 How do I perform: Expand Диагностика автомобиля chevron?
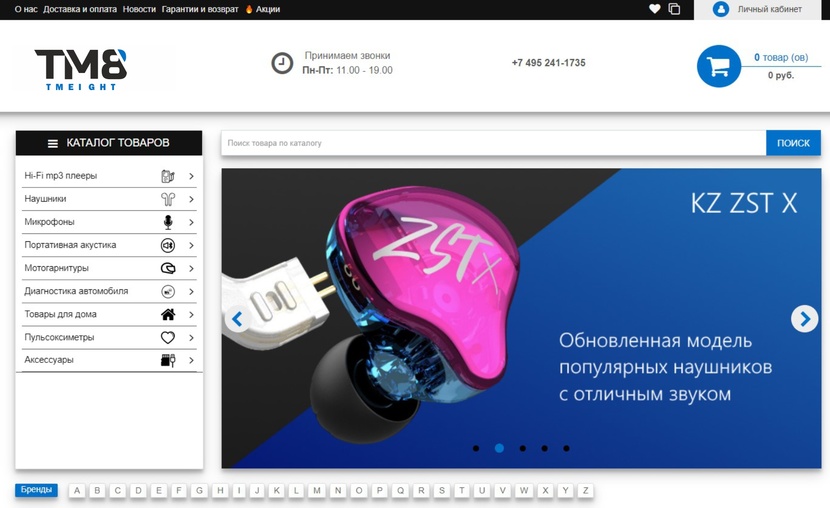point(191,292)
